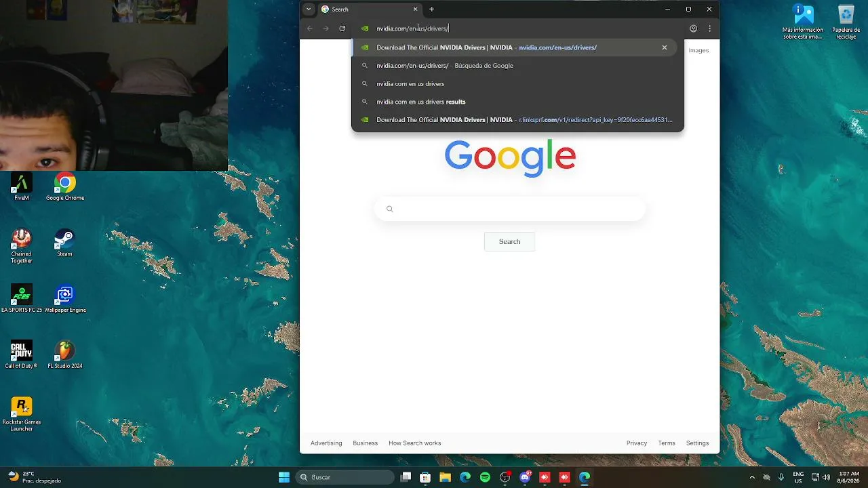
Task: Open the weather widget showing 23°C
Action: 33,477
